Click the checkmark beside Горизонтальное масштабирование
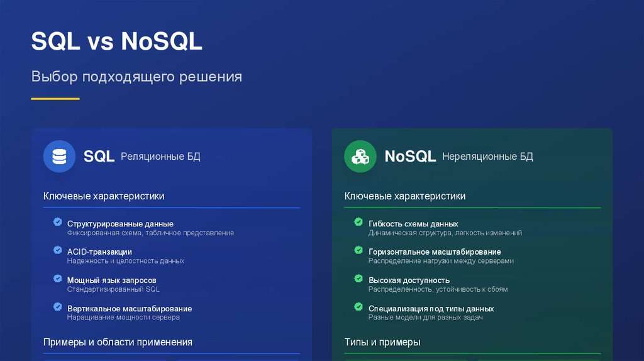The height and width of the screenshot is (361, 644). [358, 250]
